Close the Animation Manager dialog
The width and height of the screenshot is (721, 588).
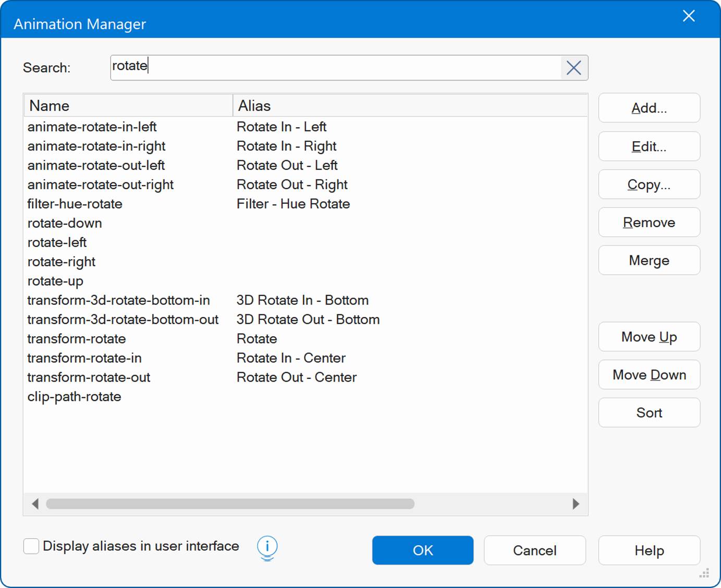[689, 16]
